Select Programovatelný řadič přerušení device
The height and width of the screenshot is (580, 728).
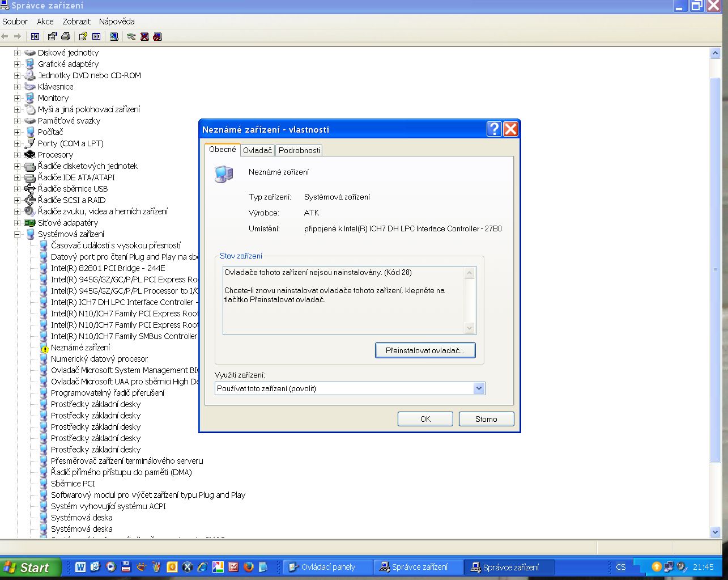[108, 393]
